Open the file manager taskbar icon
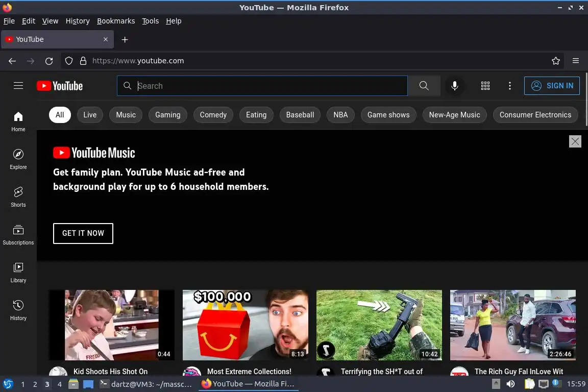 point(73,384)
